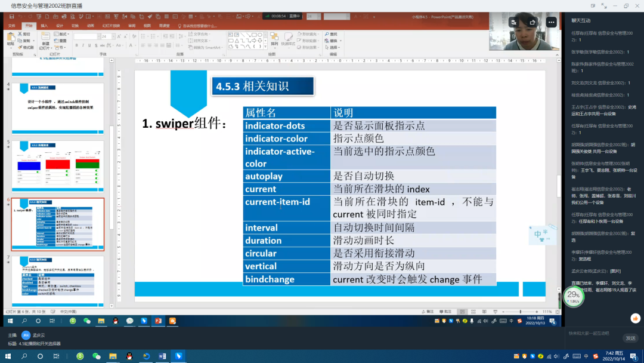Screen dimensions: 644x363
Task: Click the Normal view icon in status bar
Action: [x=463, y=312]
